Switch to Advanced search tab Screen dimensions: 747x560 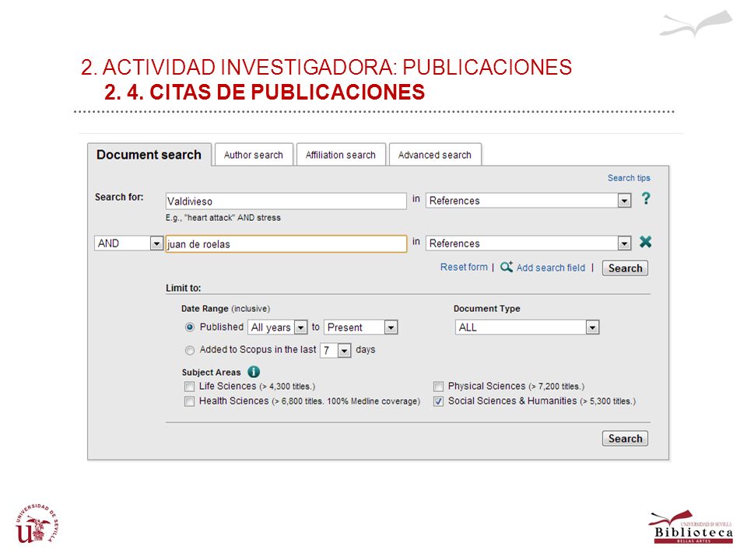pyautogui.click(x=435, y=155)
